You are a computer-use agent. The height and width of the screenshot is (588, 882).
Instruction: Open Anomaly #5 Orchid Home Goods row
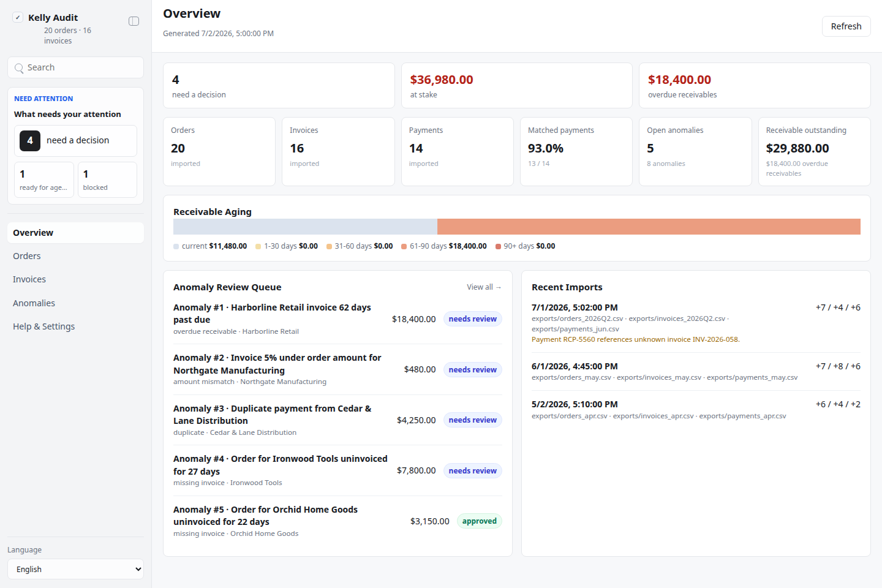(337, 521)
